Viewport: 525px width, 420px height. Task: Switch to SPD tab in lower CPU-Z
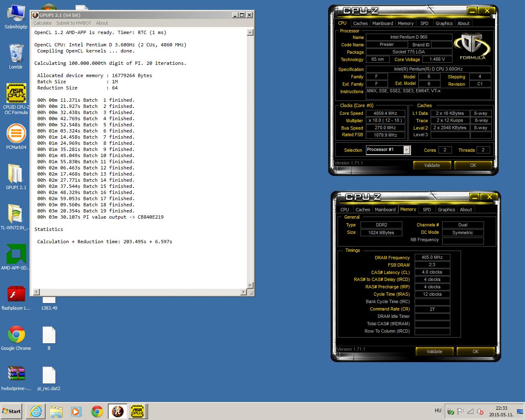point(427,210)
